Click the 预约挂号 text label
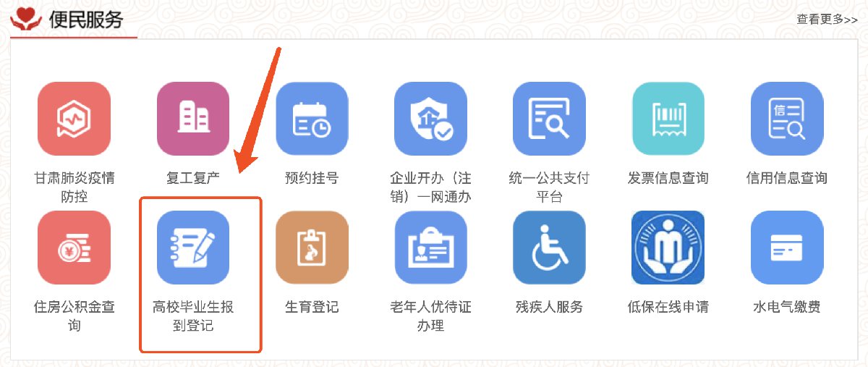This screenshot has height=367, width=868. [312, 178]
